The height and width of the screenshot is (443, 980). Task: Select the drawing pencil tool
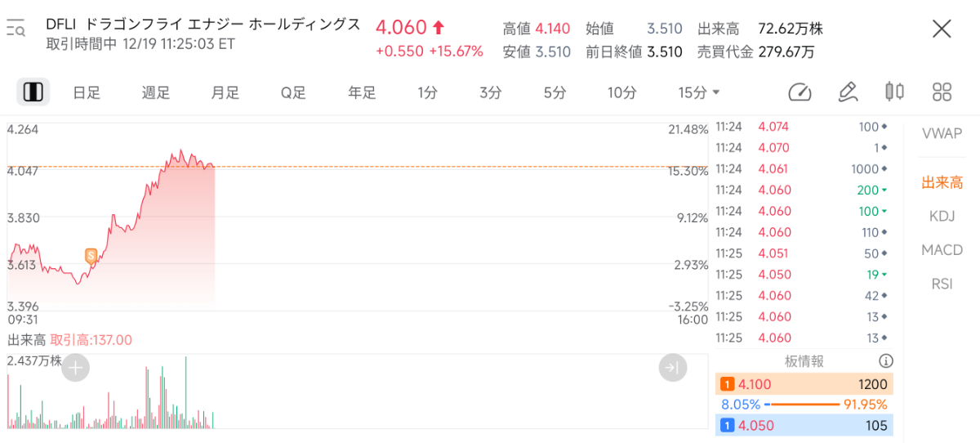click(x=848, y=92)
